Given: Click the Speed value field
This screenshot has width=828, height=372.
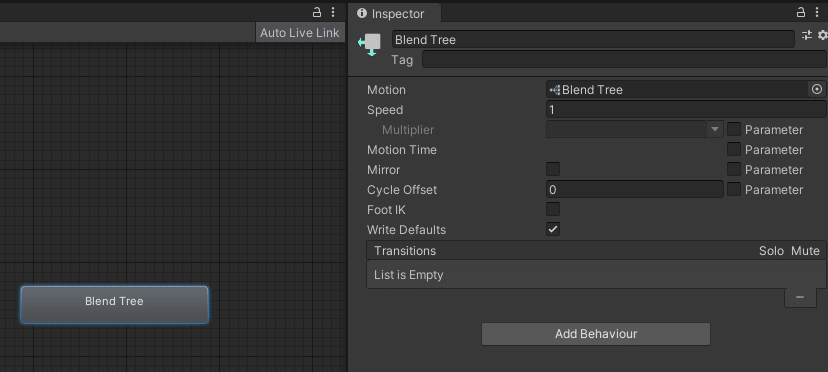Looking at the screenshot, I should click(686, 110).
